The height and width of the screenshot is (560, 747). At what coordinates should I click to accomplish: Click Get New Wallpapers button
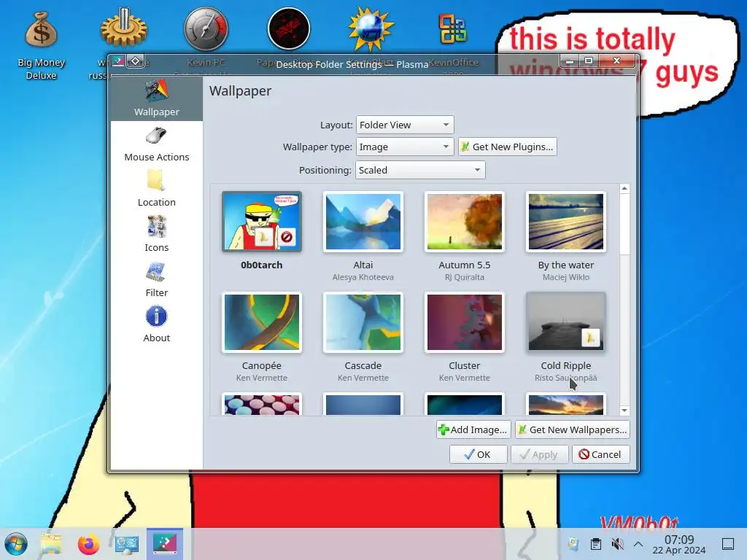[572, 429]
